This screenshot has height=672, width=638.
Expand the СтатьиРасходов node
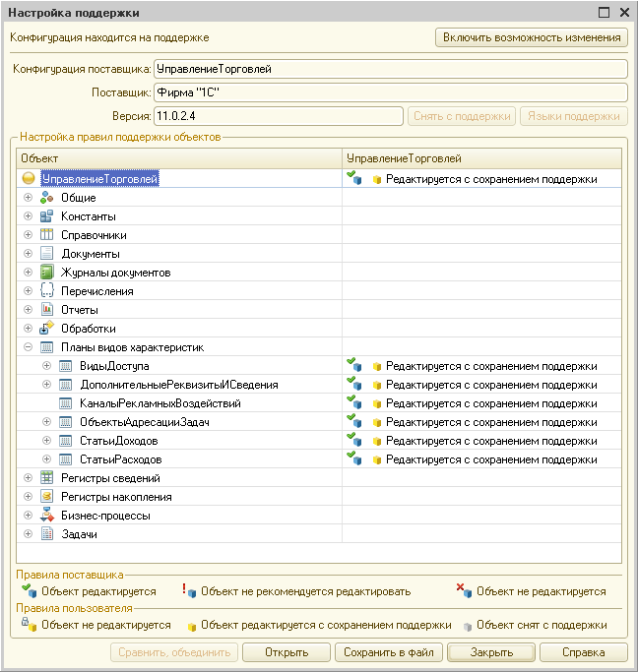tap(46, 459)
